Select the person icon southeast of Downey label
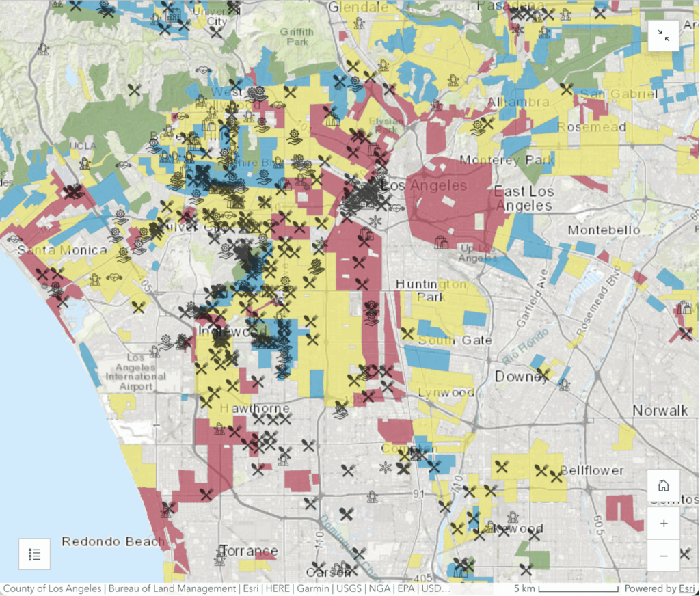 564,383
